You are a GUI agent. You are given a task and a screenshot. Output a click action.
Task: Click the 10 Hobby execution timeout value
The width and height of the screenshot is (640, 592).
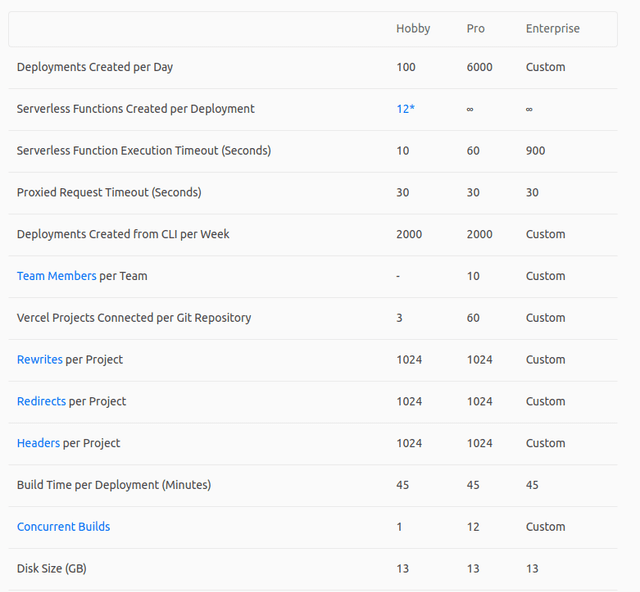click(402, 151)
